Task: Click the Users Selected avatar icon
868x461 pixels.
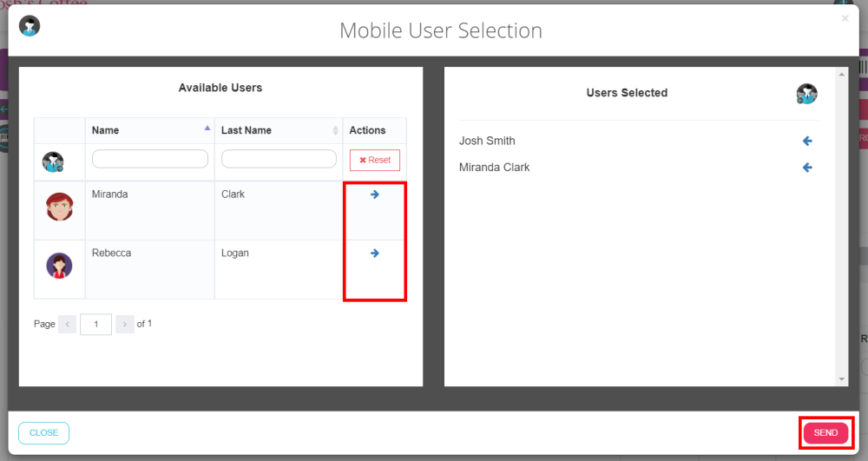Action: click(x=806, y=94)
